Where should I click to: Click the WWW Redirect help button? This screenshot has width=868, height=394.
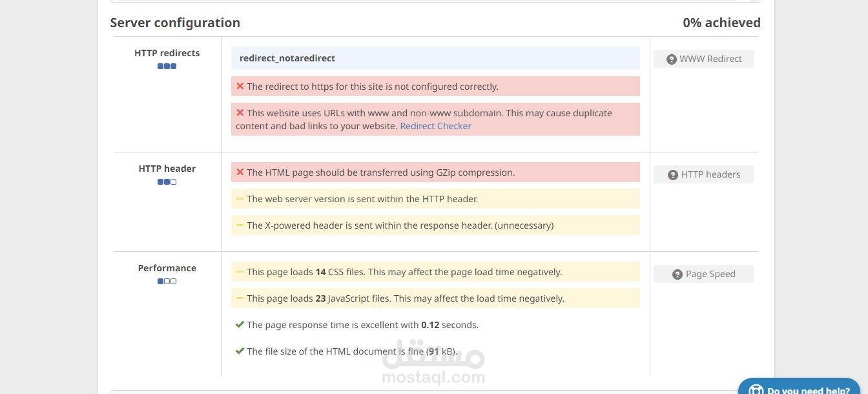tap(703, 59)
